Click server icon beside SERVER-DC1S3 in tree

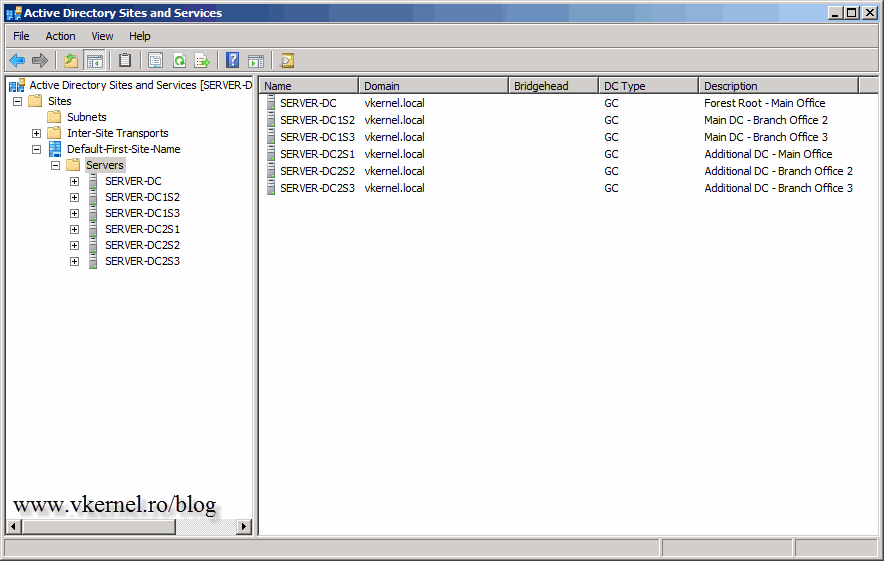coord(93,213)
